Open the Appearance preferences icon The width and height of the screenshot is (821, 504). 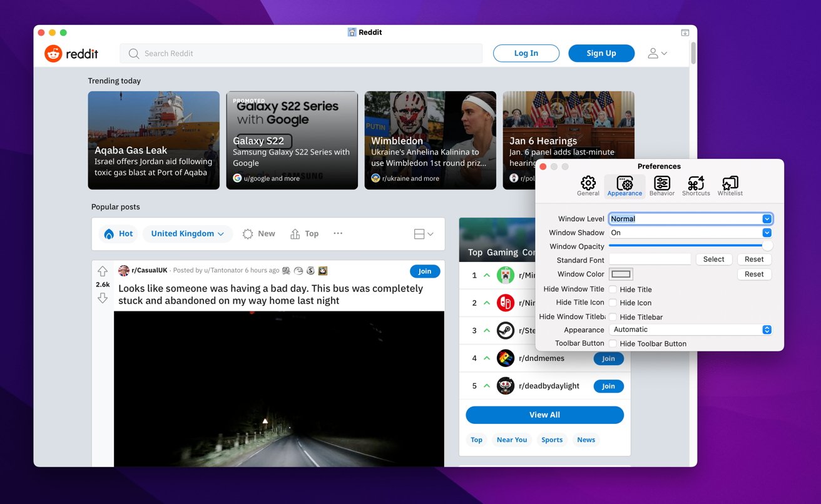[625, 183]
